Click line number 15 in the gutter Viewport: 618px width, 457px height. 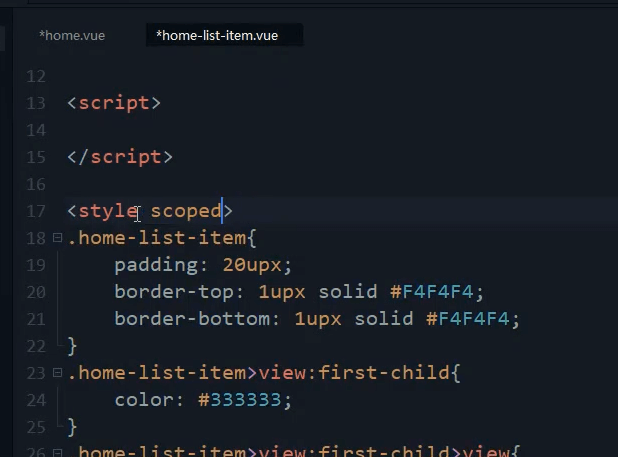[x=36, y=157]
